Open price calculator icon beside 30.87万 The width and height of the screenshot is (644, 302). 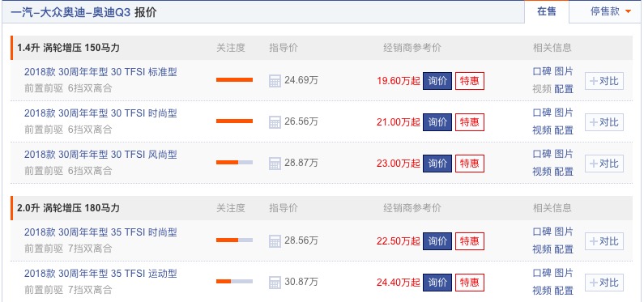[x=275, y=283]
